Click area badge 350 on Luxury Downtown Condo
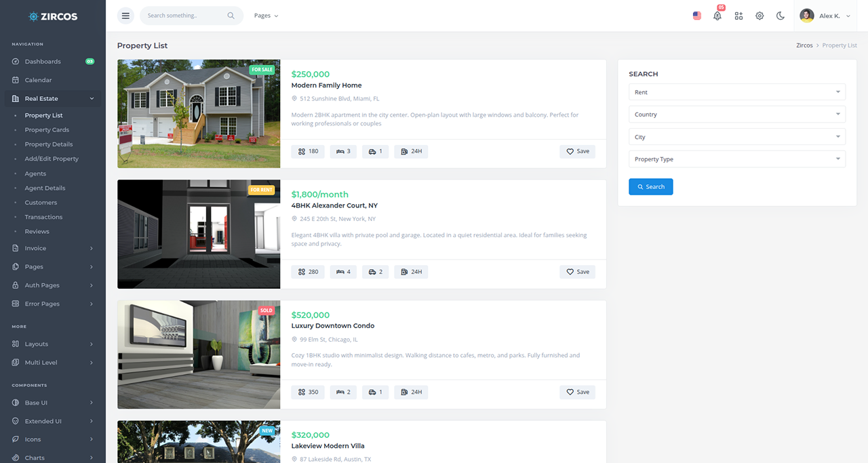This screenshot has width=868, height=463. click(308, 392)
